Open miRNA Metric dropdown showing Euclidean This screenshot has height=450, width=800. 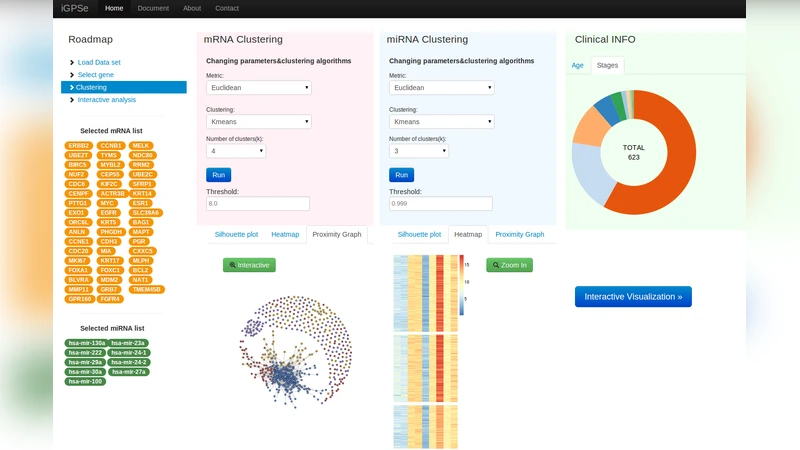[442, 88]
